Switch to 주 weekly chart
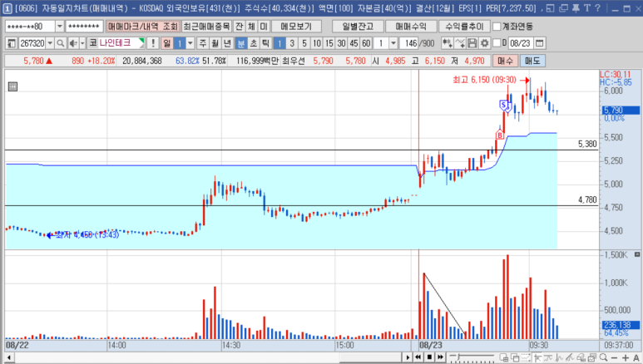The image size is (643, 364). 203,43
